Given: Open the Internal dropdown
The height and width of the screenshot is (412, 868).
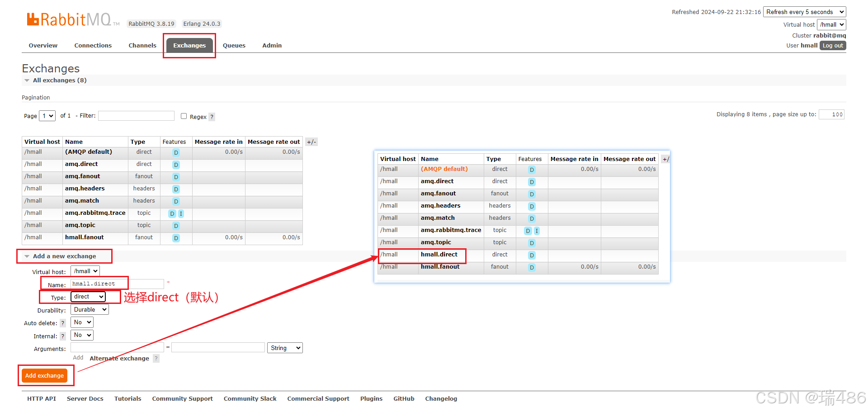Looking at the screenshot, I should tap(82, 335).
